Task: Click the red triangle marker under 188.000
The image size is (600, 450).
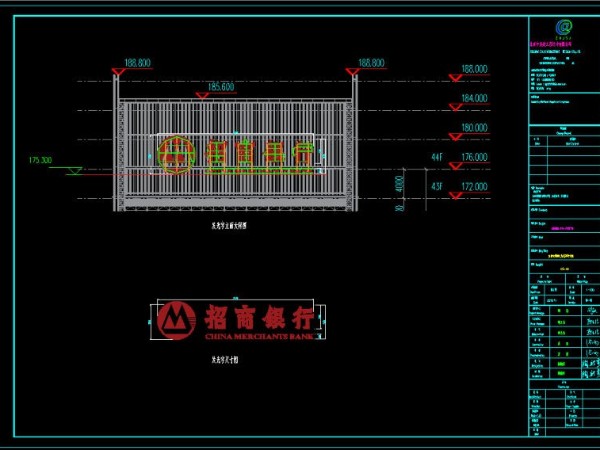Action: coord(455,78)
